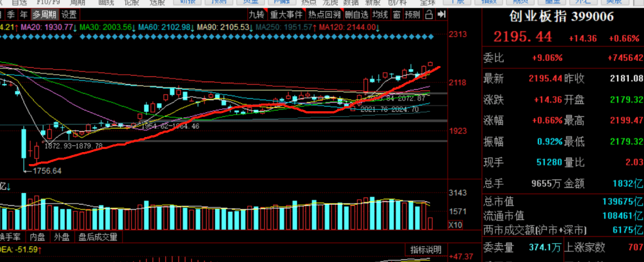Click the 1756.64 low price marker
644x262 pixels.
[45, 171]
